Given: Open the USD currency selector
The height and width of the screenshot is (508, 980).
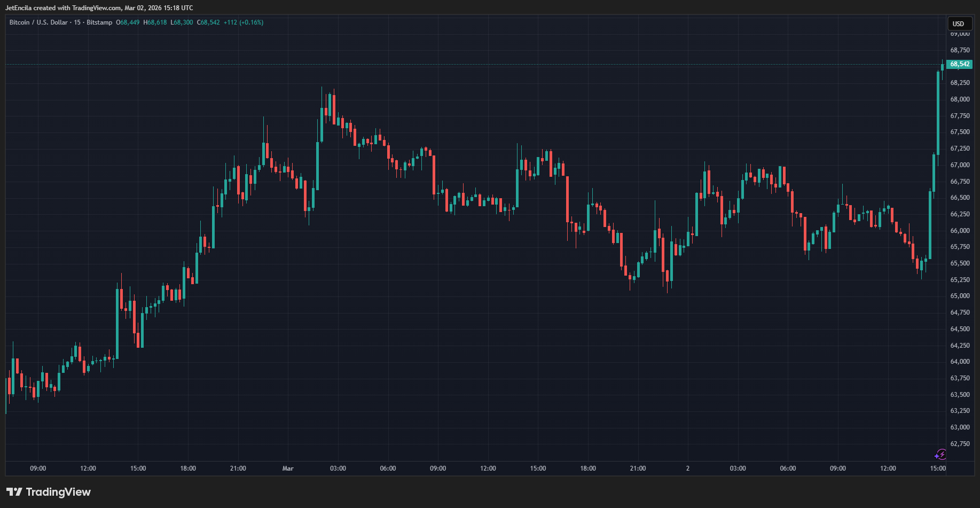Looking at the screenshot, I should click(959, 24).
